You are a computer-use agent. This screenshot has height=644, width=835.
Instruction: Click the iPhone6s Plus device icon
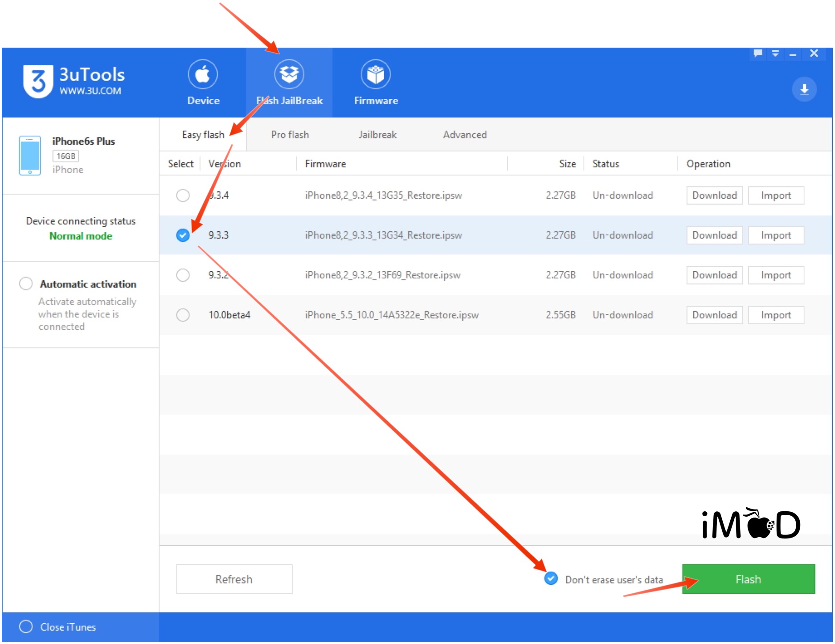(x=30, y=155)
